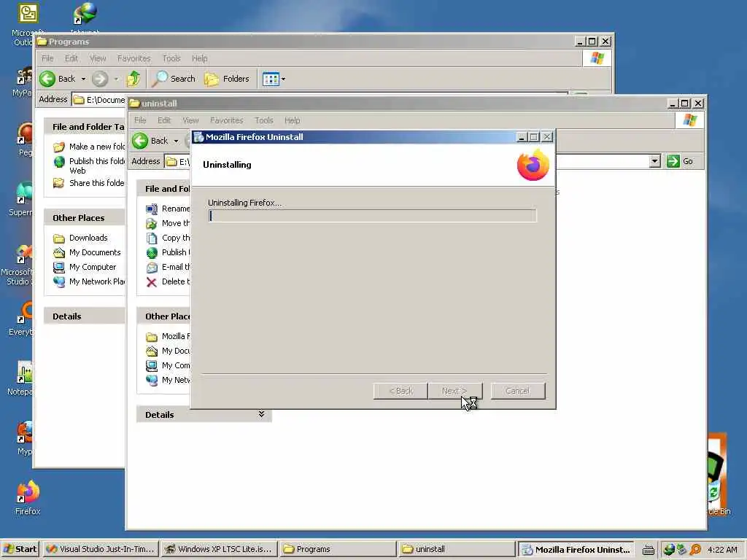Open My Documents icon in uninstall sidebar
Viewport: 747px width, 560px height.
[152, 351]
